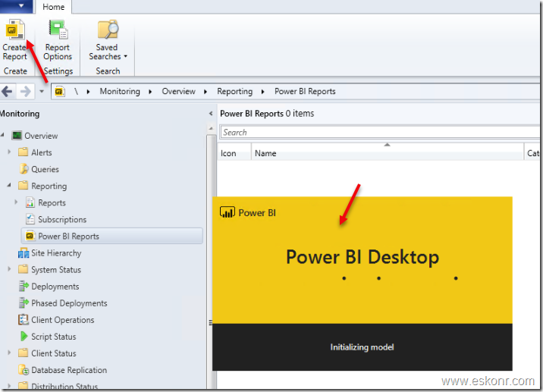543x392 pixels.
Task: Select the Queries tree item
Action: [x=45, y=169]
